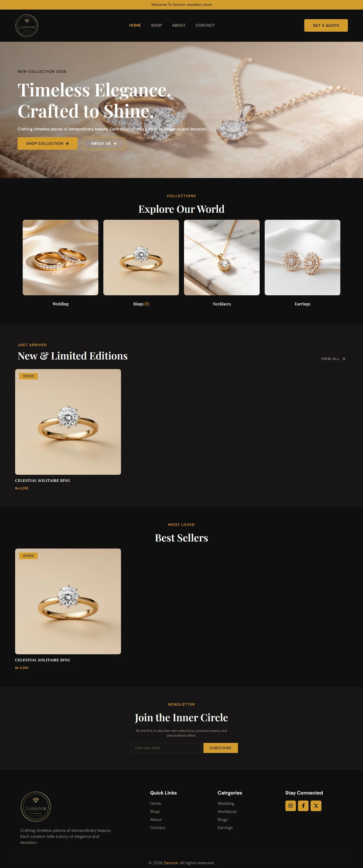Go to the Shop menu item
The height and width of the screenshot is (868, 363).
157,25
